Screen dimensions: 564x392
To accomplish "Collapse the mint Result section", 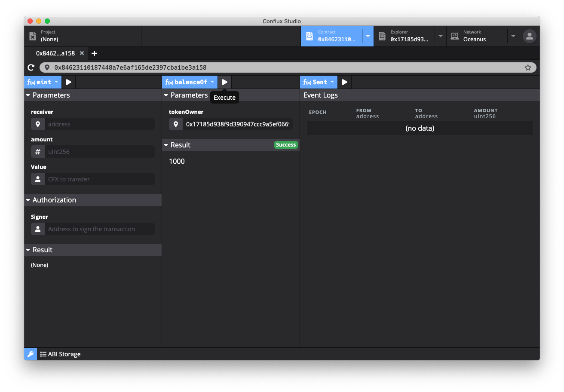I will (x=93, y=250).
